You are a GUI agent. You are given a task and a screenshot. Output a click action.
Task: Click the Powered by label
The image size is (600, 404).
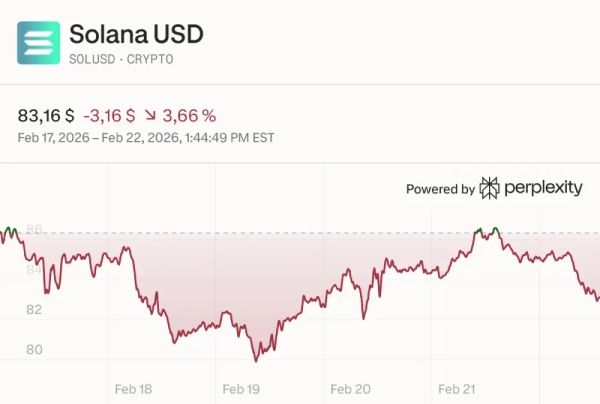[440, 189]
